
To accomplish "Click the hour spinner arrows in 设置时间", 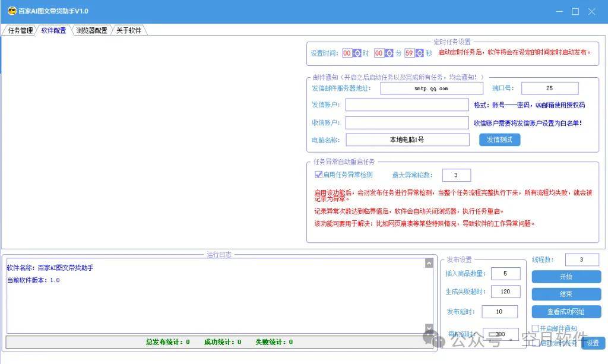I will (x=357, y=53).
